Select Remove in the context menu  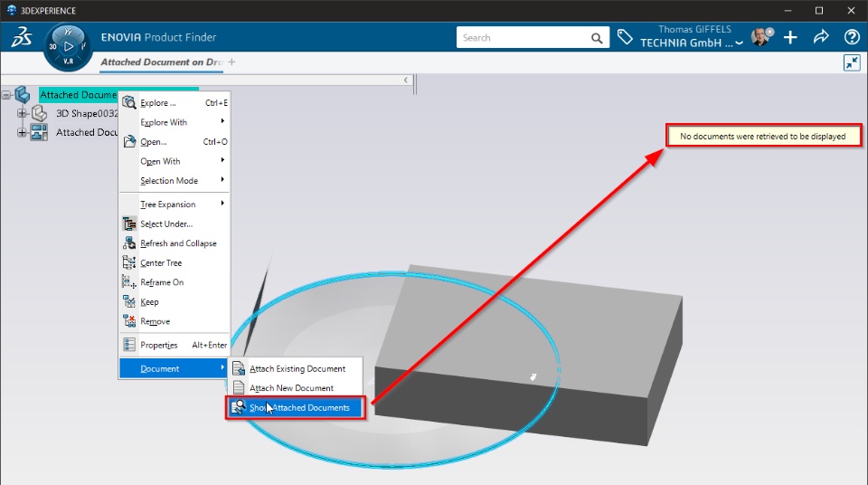[175, 321]
